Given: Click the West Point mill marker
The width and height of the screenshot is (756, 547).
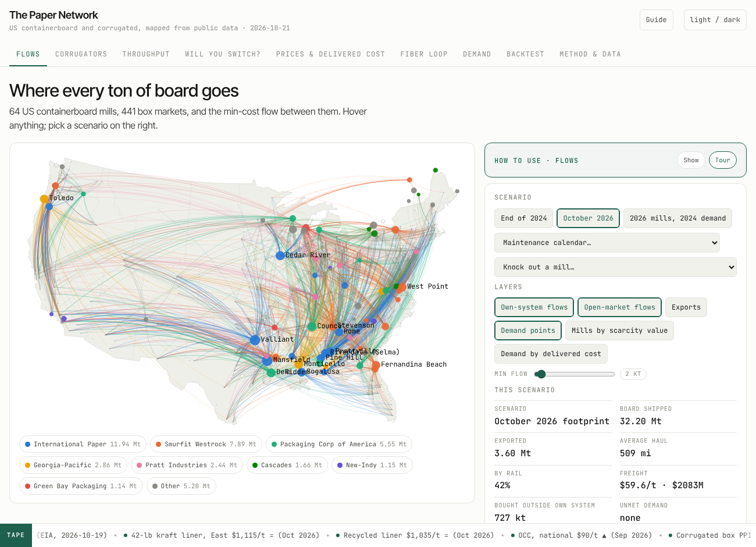Looking at the screenshot, I should [x=402, y=287].
